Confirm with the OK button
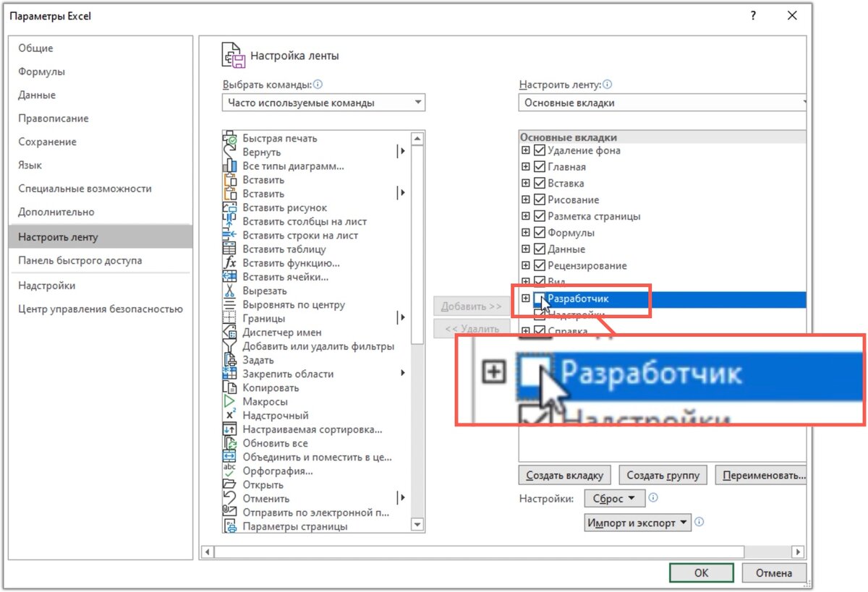Image resolution: width=868 pixels, height=592 pixels. coord(702,573)
